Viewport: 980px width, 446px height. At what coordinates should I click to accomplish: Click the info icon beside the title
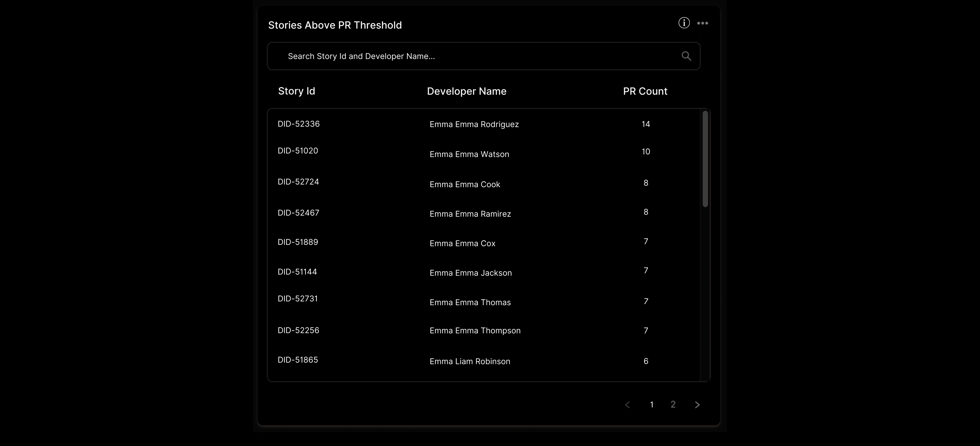[684, 23]
